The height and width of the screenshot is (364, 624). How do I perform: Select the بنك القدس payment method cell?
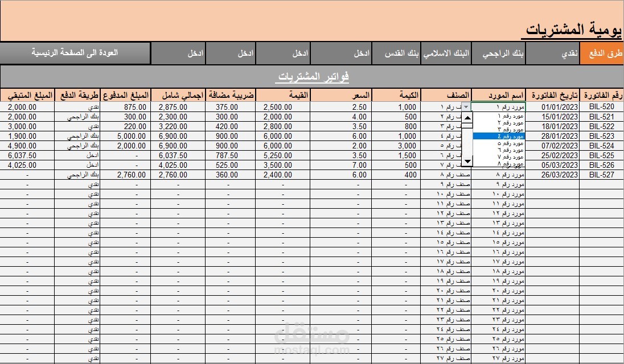click(396, 53)
